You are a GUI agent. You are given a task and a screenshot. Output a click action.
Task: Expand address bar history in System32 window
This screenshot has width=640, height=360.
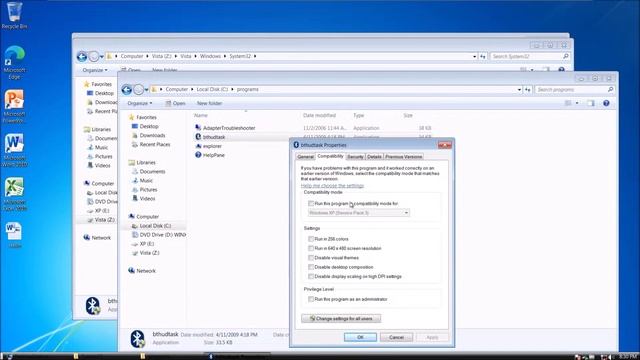click(474, 56)
